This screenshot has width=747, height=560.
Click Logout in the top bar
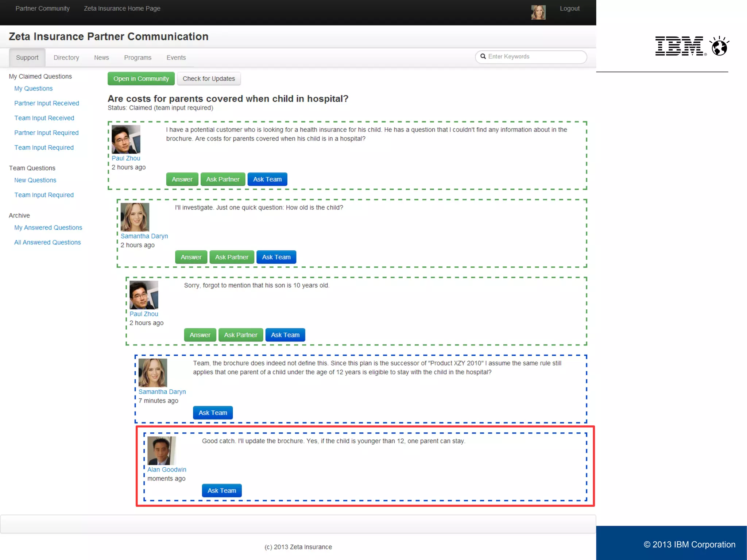(x=569, y=8)
